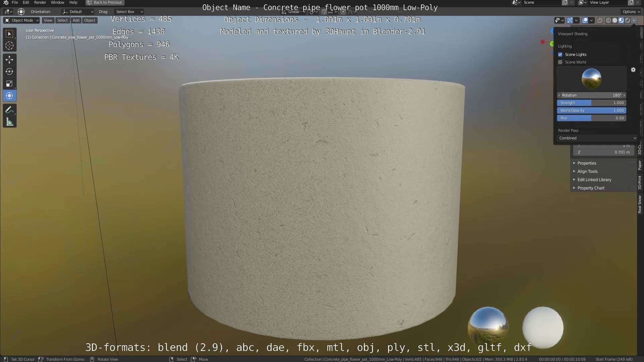Open the Object Mode dropdown
This screenshot has height=362, width=644.
tap(21, 20)
